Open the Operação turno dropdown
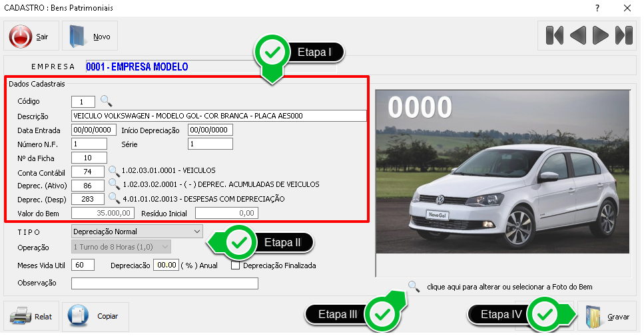Image resolution: width=644 pixels, height=336 pixels. pos(121,247)
